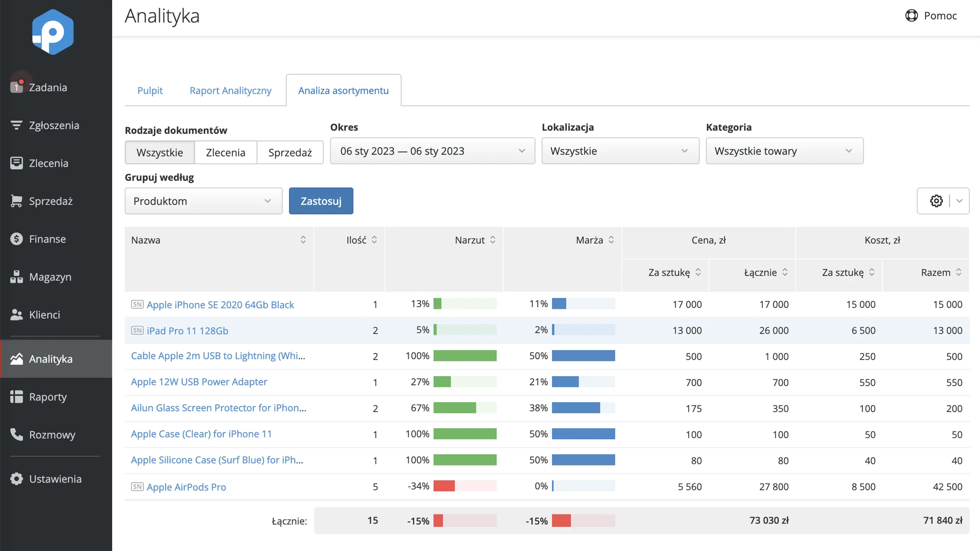
Task: Sort by Cena Łącznie arrows
Action: click(785, 272)
